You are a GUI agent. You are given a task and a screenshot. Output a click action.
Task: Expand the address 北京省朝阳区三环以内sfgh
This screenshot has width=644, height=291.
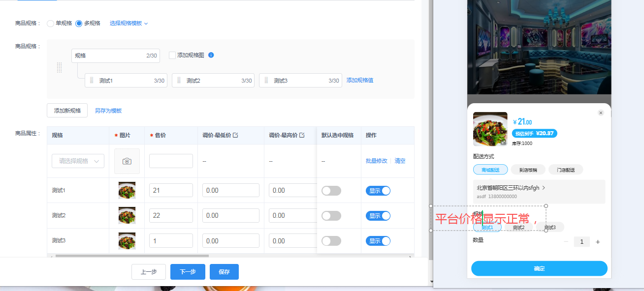point(539,192)
